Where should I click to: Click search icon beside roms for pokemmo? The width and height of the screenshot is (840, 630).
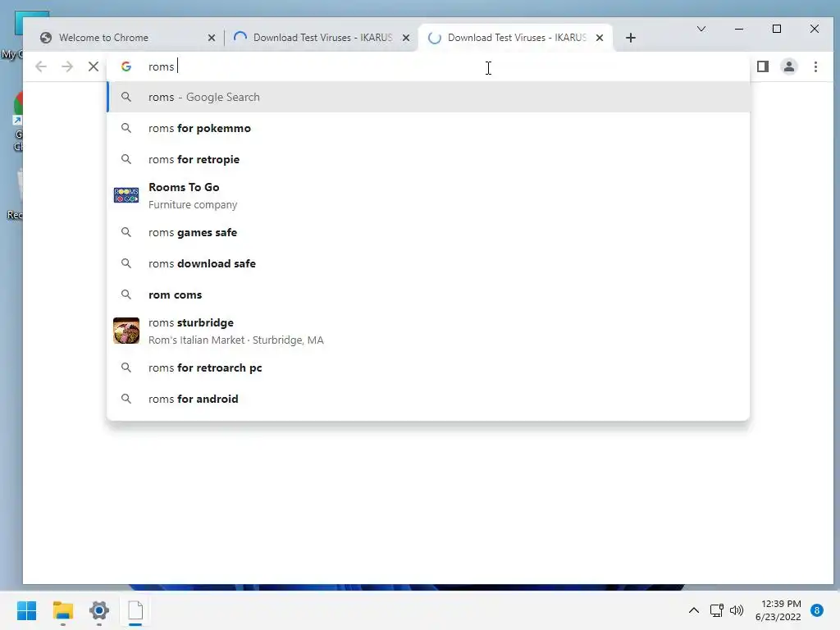[x=126, y=128]
